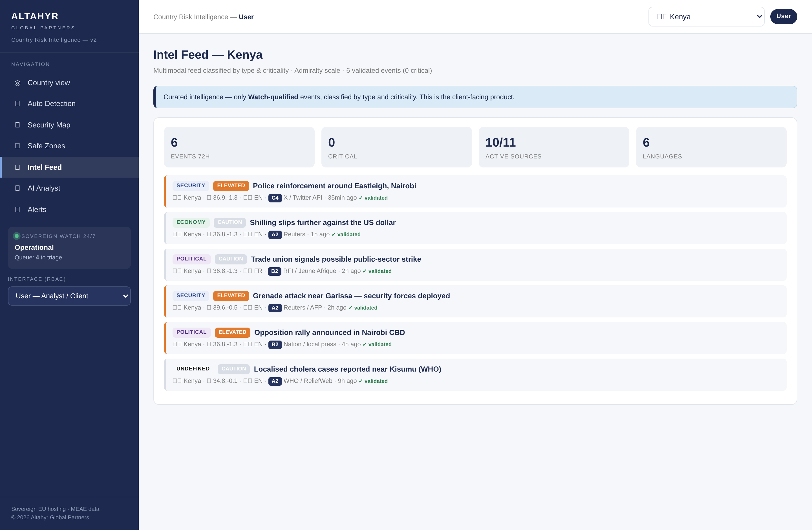
Task: Click the green Sovereign Watch status dot
Action: [x=16, y=236]
